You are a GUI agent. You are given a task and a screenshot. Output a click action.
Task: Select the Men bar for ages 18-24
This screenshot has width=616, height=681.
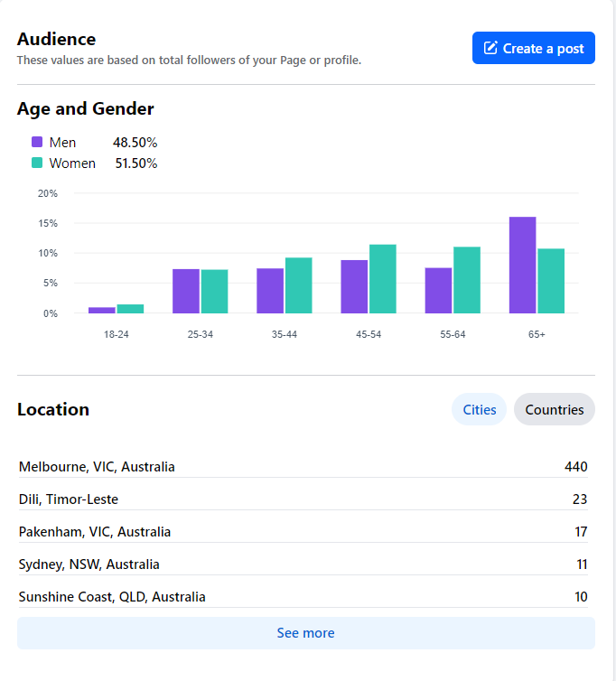click(x=102, y=310)
